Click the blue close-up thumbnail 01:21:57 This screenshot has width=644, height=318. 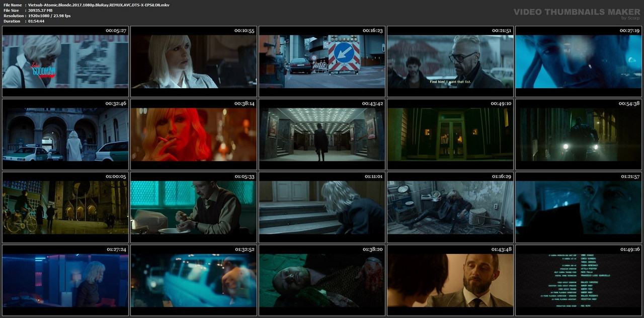579,207
